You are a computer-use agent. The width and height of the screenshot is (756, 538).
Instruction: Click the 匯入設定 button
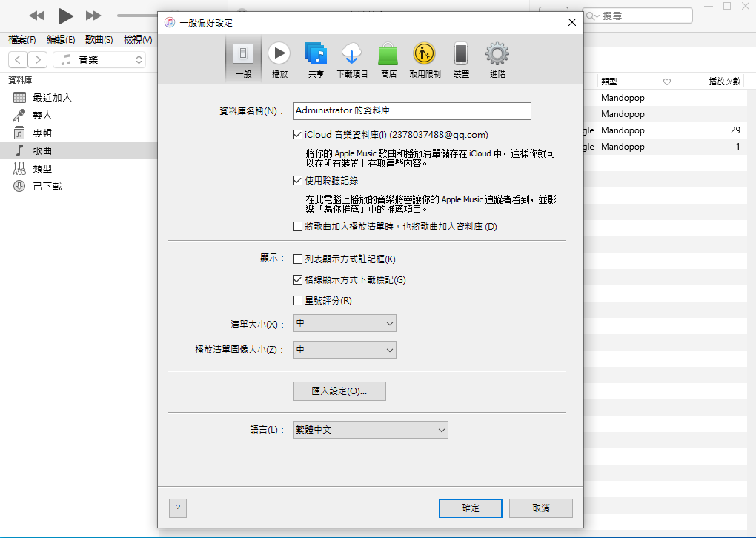339,391
